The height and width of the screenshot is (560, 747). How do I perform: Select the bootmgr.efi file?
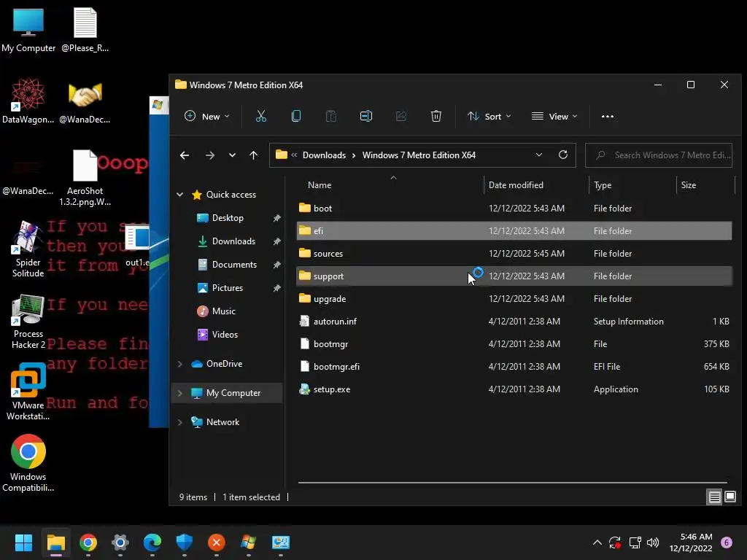click(x=514, y=367)
